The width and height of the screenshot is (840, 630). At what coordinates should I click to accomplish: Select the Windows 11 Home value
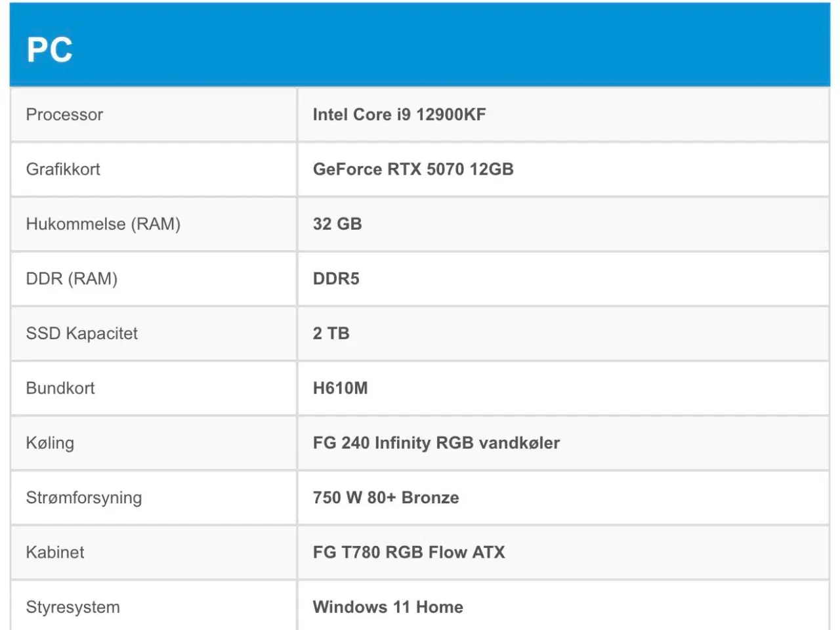[x=388, y=607]
